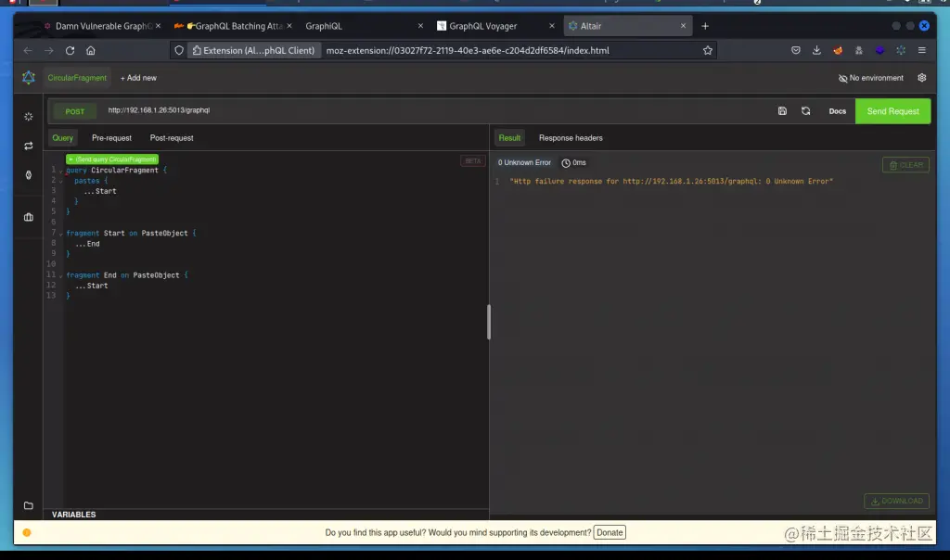
Task: Click the Extension (Altair GraphQL Client) identity label
Action: point(254,51)
